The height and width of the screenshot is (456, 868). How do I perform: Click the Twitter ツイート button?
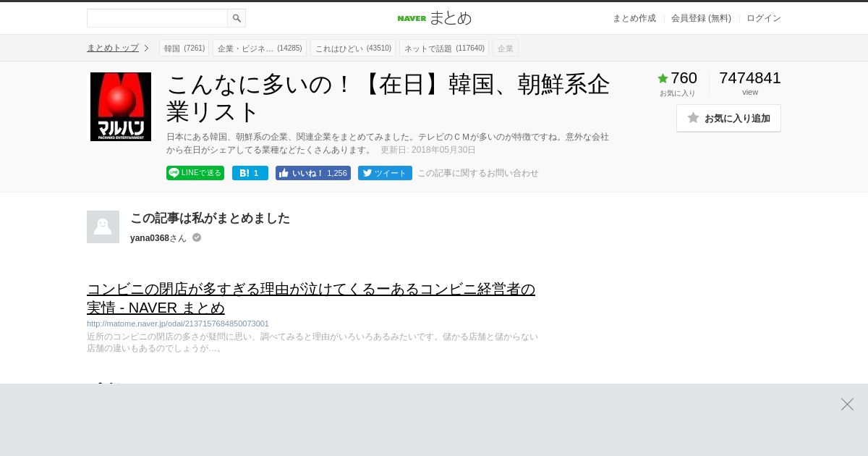click(385, 173)
